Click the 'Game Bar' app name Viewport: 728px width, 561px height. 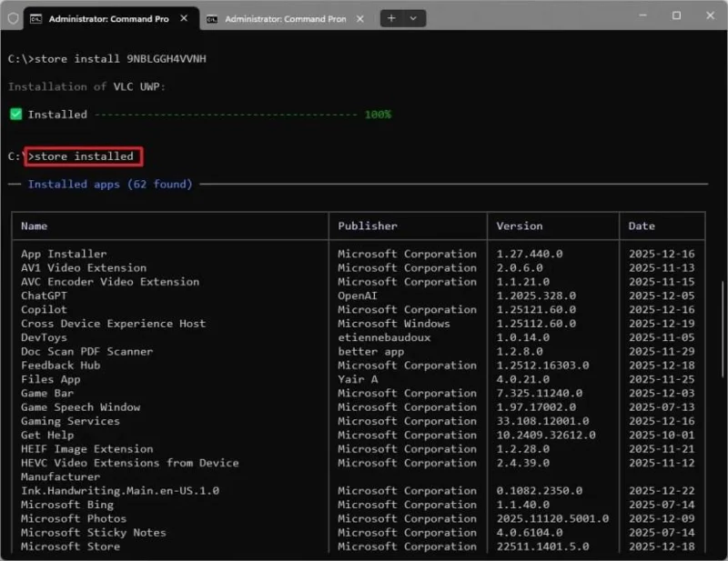coord(47,393)
